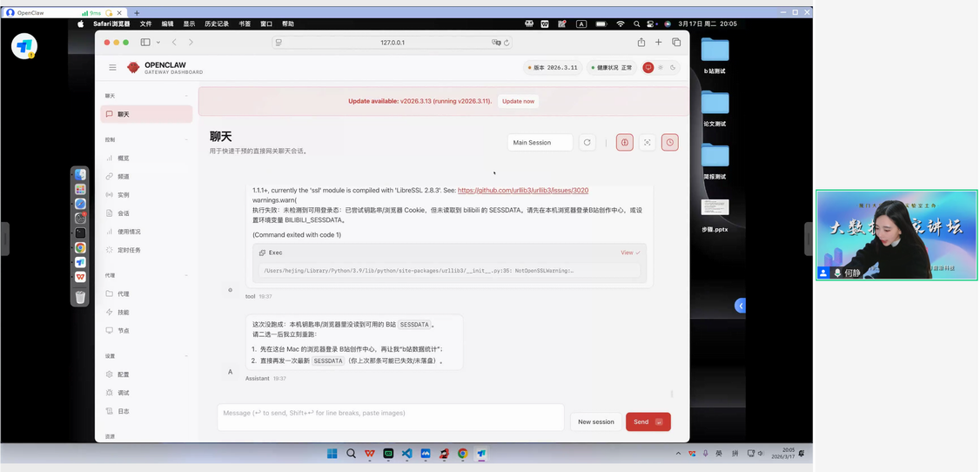Open the 配置 config settings page
Image resolution: width=980 pixels, height=472 pixels.
[123, 374]
